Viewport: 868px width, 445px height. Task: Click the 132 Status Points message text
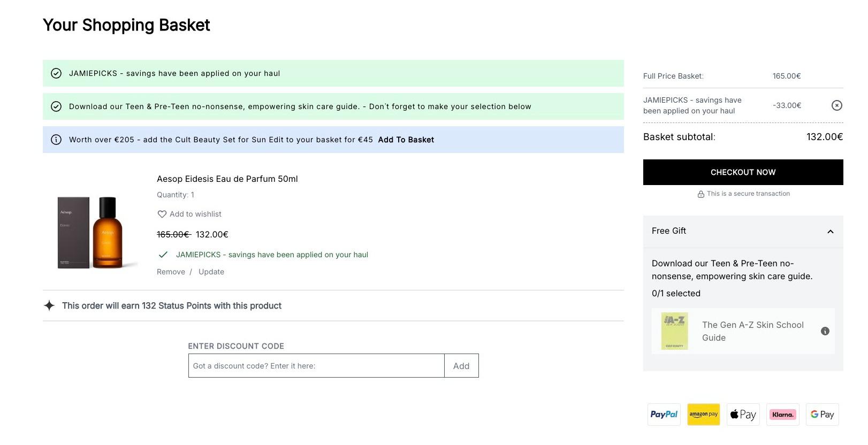click(172, 305)
